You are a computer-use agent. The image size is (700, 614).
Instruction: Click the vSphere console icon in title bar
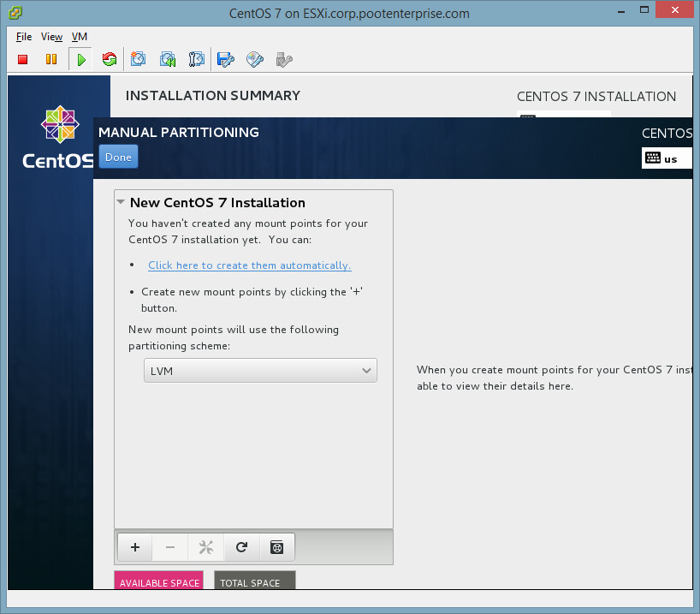click(15, 13)
